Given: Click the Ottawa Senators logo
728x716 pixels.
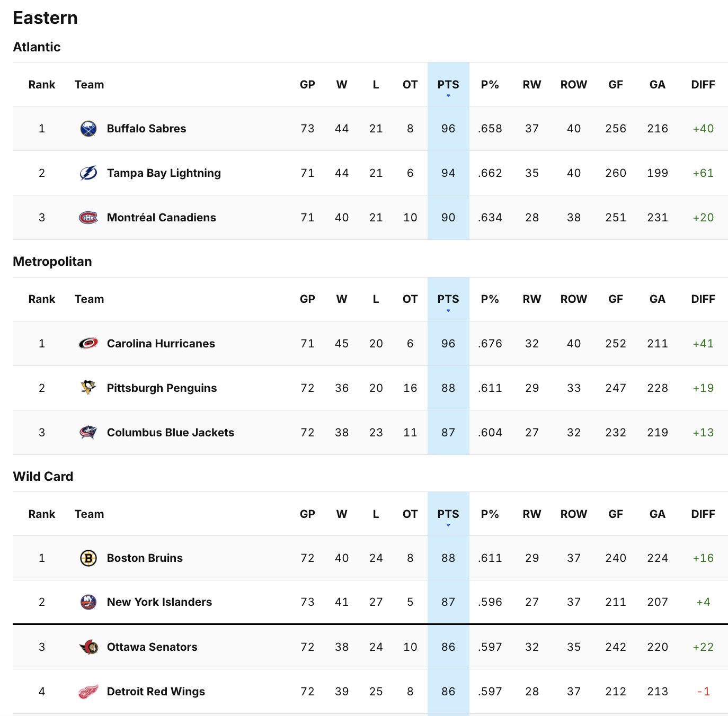Looking at the screenshot, I should click(x=88, y=647).
